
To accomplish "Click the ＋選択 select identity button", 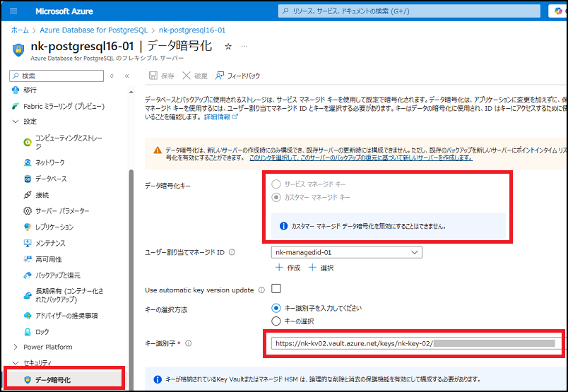I will pyautogui.click(x=321, y=268).
